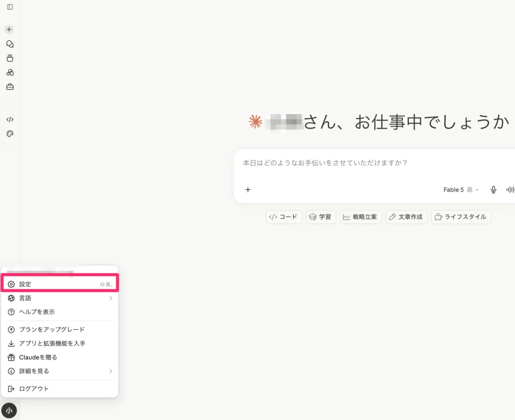Click ログアウト to sign out

click(x=60, y=389)
